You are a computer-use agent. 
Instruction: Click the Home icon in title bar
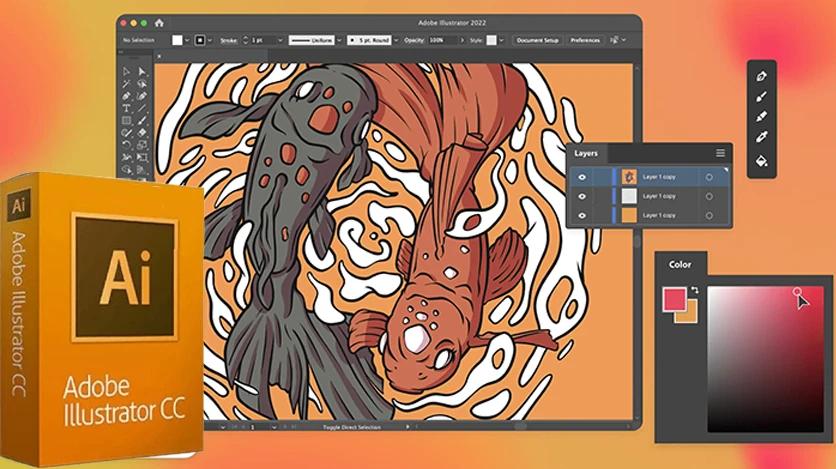pos(159,22)
